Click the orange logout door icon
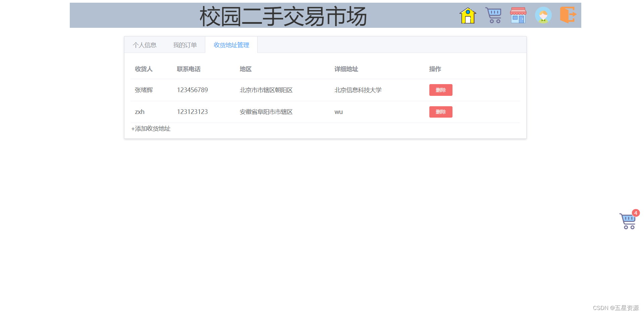 pos(568,15)
